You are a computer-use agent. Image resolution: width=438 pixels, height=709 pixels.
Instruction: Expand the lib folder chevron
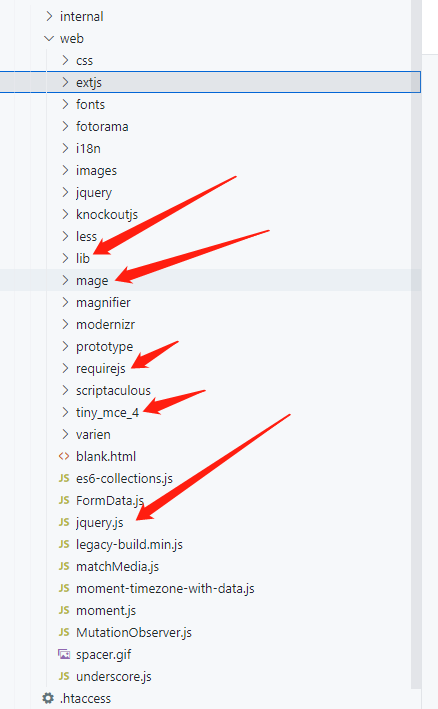pyautogui.click(x=66, y=258)
